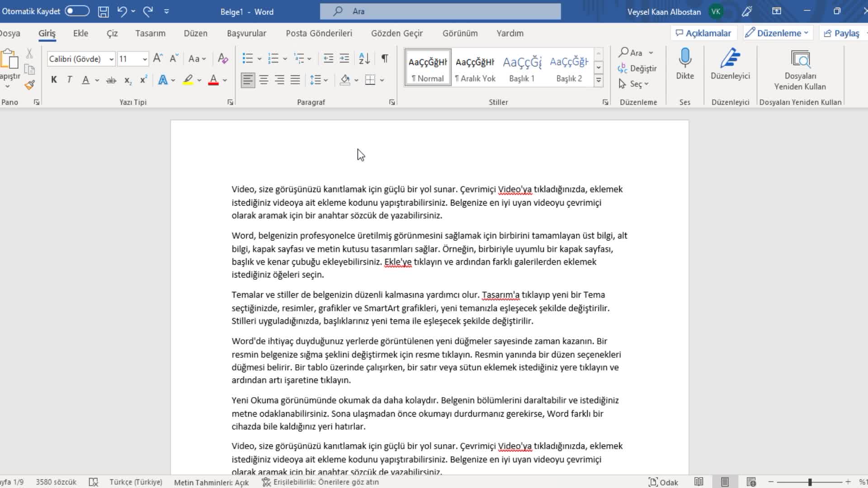This screenshot has width=868, height=488.
Task: Switch to Read Mode view in status bar
Action: [698, 482]
